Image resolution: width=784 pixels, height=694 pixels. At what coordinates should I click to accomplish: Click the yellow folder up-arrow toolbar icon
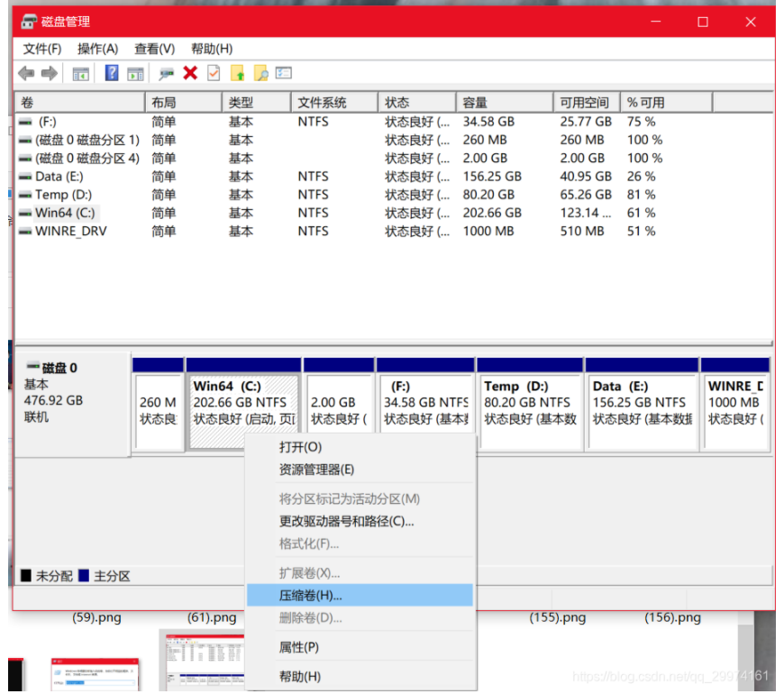coord(238,73)
